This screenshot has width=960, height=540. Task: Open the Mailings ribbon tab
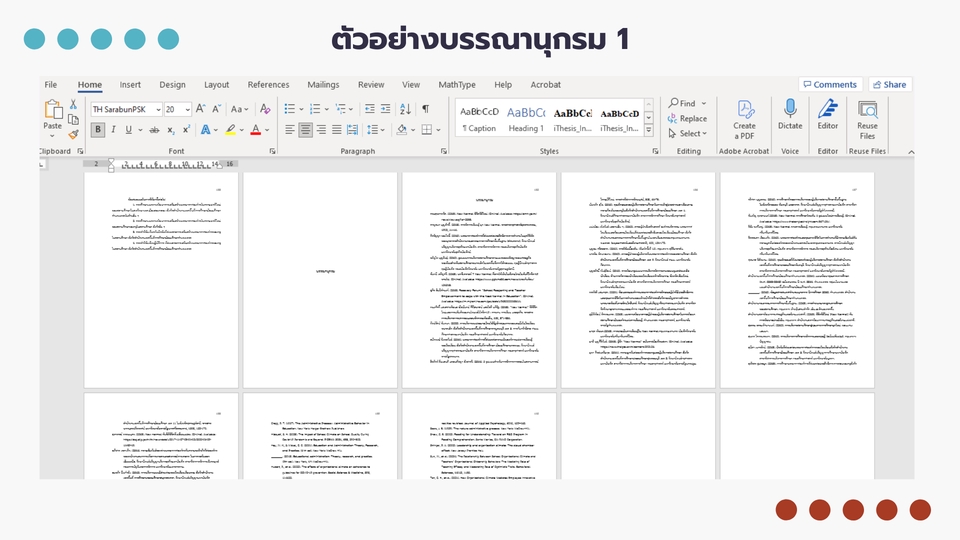pos(323,85)
